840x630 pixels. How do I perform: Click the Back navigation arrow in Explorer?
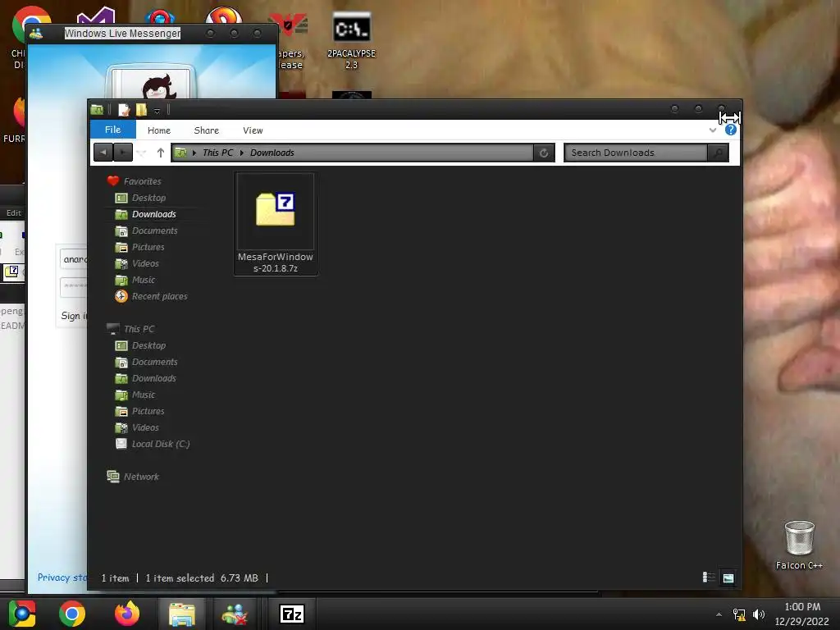[103, 152]
